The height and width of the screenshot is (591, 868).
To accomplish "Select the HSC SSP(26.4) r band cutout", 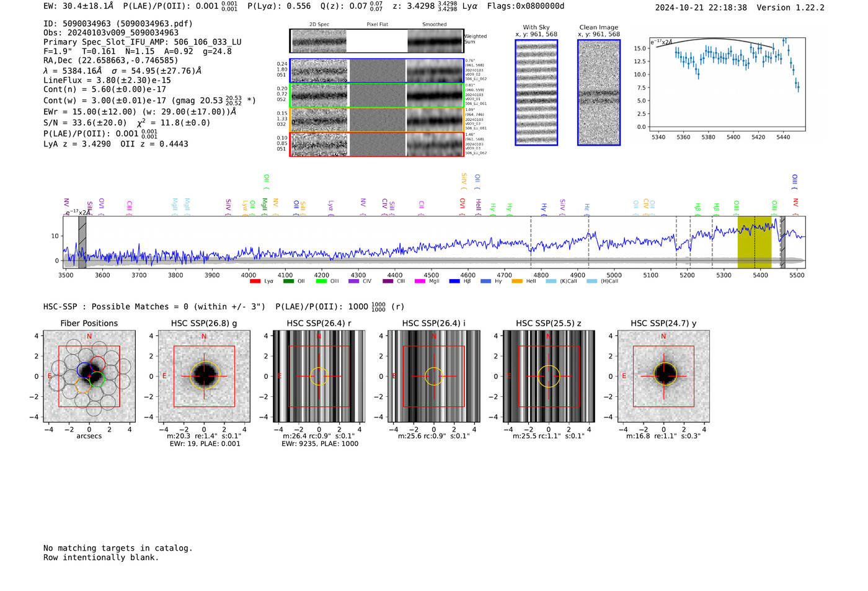I will click(319, 376).
